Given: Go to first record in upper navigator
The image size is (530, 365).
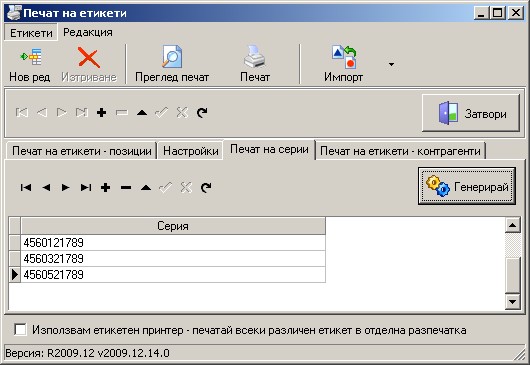Looking at the screenshot, I should pyautogui.click(x=22, y=113).
